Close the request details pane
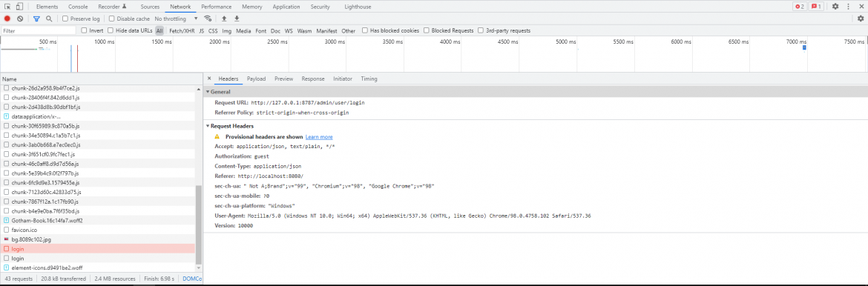Screen dimensions: 868x286 coord(208,79)
